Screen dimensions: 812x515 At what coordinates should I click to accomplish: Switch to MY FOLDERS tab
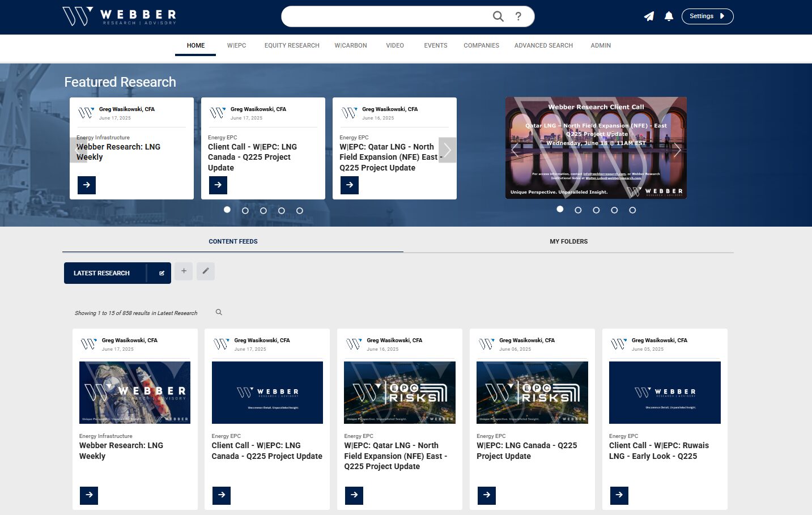pos(568,241)
